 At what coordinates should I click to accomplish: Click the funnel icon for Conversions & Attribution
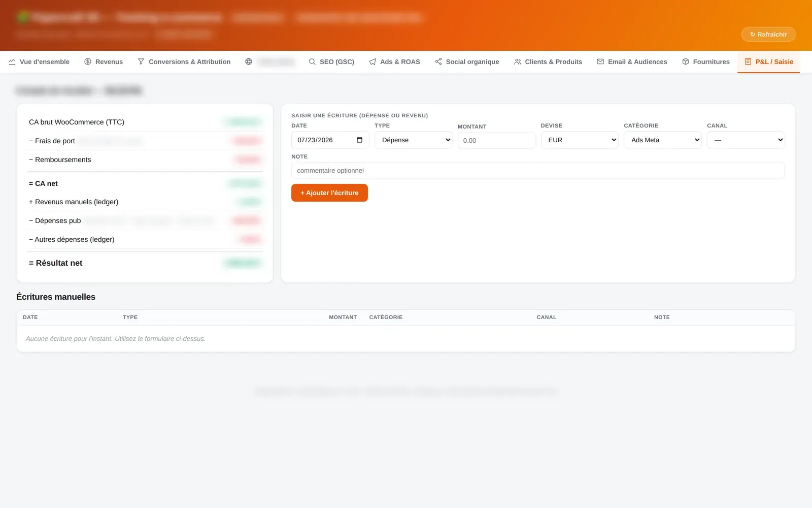(141, 61)
